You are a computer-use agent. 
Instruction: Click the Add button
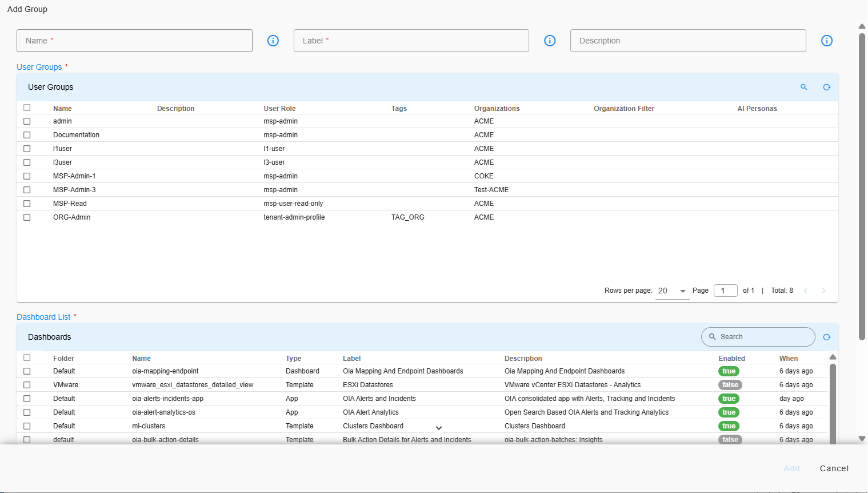coord(791,468)
